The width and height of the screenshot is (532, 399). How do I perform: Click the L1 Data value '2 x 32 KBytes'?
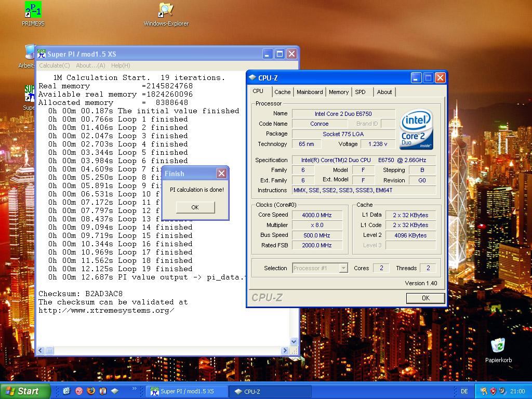(x=410, y=215)
